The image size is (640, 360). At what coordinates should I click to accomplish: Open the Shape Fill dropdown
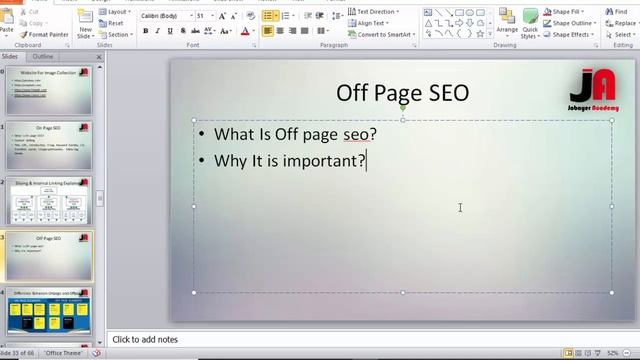tap(564, 12)
